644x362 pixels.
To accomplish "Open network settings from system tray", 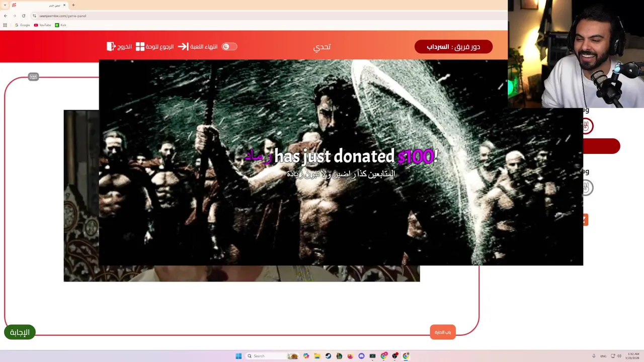I will pyautogui.click(x=613, y=356).
